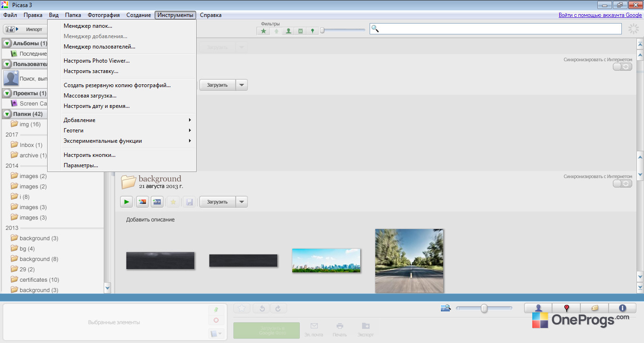The image size is (644, 343).
Task: Open Загрузить dropdown arrow in upper folder
Action: pyautogui.click(x=241, y=85)
